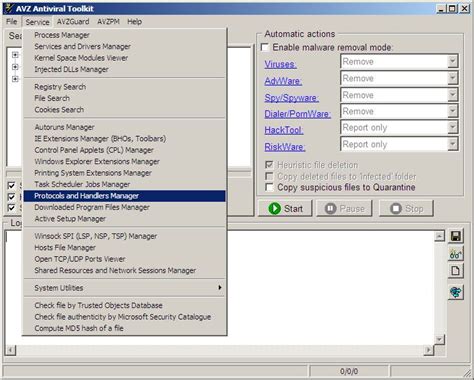474x380 pixels.
Task: Close the Service menu via its label
Action: [37, 22]
